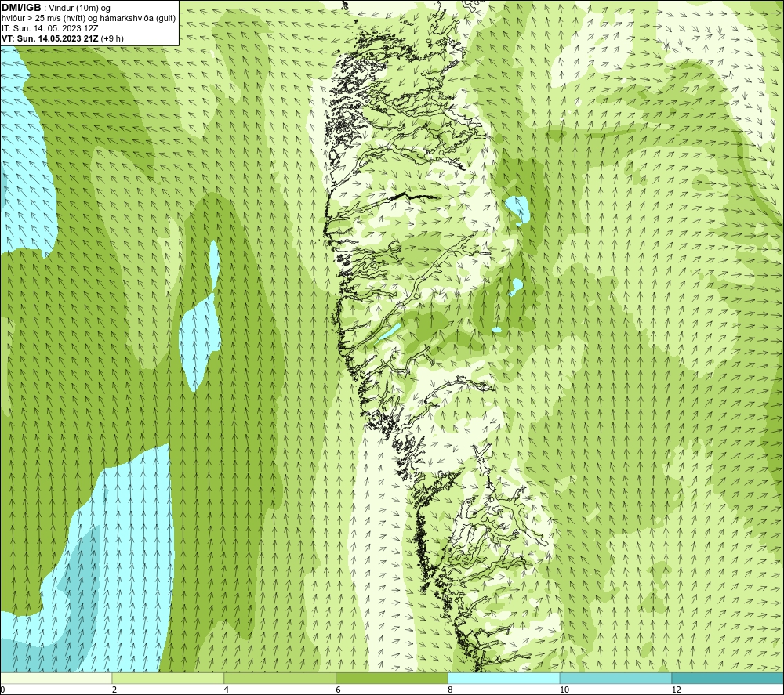
Task: Click the 10–12 m/s teal swatch
Action: [x=616, y=678]
